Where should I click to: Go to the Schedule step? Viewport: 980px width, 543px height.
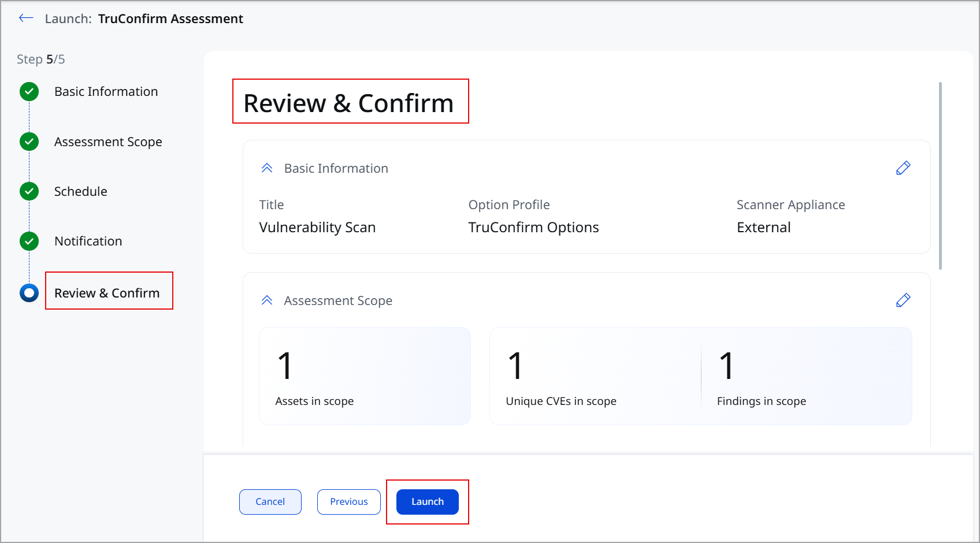click(x=81, y=191)
